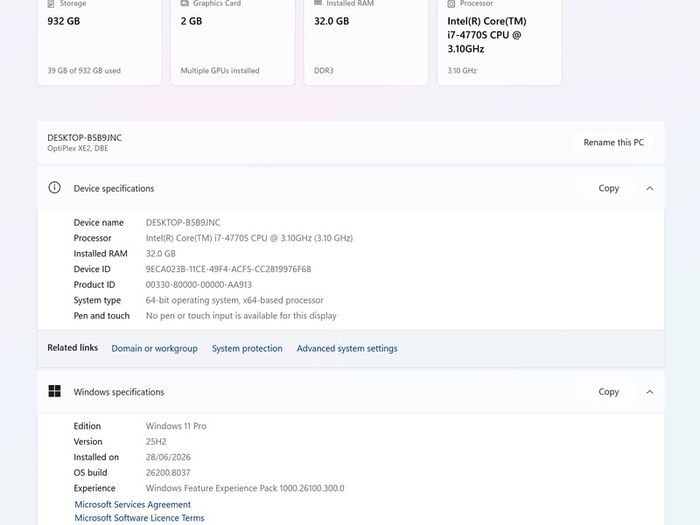This screenshot has height=525, width=700.
Task: Click the Processor chip icon on card
Action: [451, 4]
